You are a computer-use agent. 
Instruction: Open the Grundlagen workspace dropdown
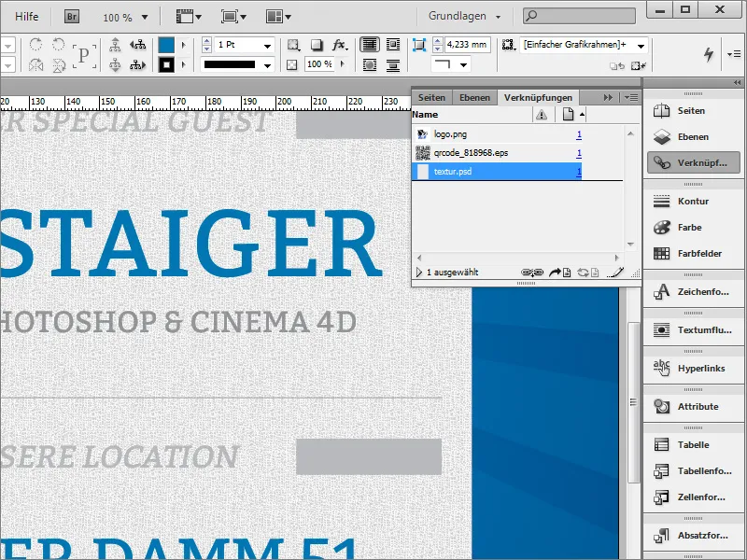tap(498, 17)
